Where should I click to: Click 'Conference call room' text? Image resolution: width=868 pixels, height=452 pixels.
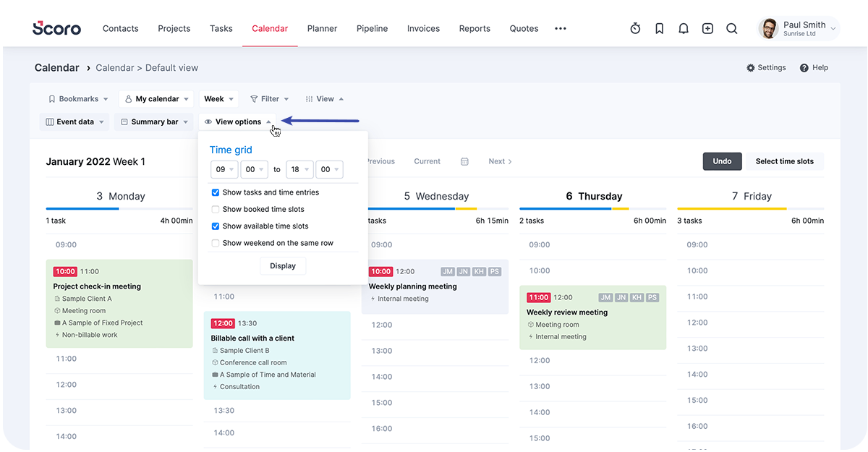coord(253,362)
